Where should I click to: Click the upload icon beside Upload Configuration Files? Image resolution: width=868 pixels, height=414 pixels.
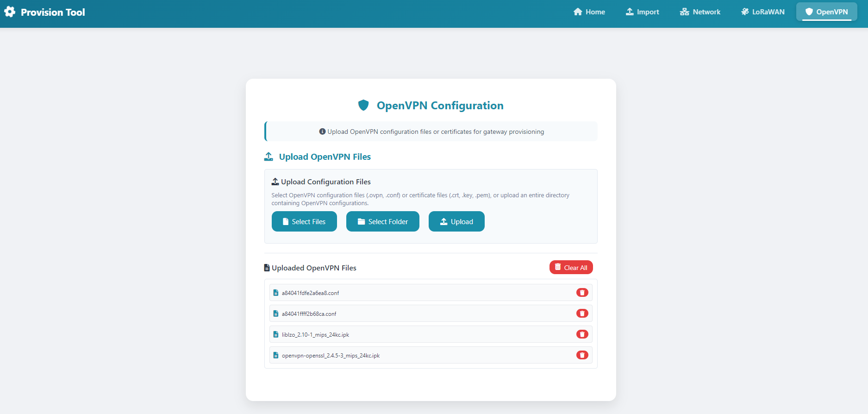[275, 182]
